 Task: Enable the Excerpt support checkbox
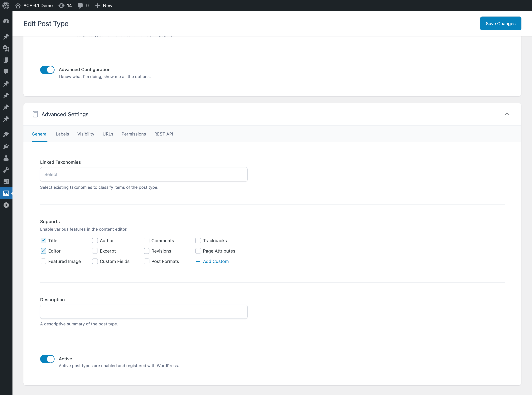point(94,251)
